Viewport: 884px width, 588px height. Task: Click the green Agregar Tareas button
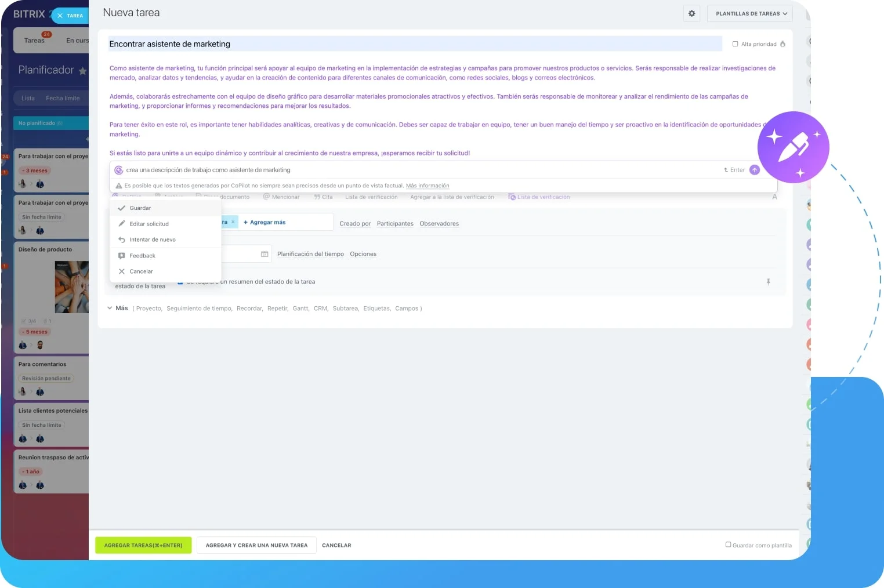[143, 545]
